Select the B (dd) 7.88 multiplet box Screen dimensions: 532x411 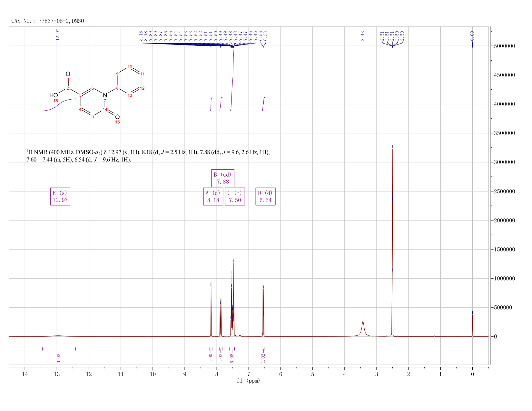223,178
